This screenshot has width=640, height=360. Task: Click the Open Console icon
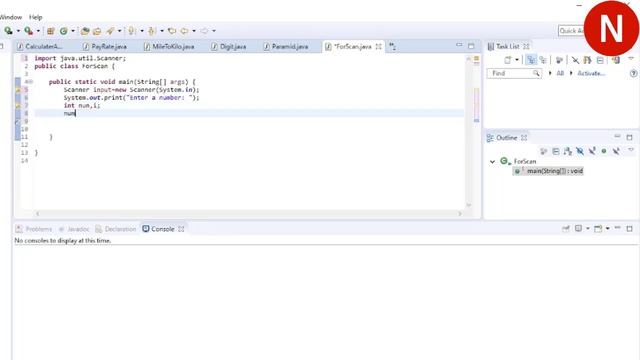pos(598,229)
